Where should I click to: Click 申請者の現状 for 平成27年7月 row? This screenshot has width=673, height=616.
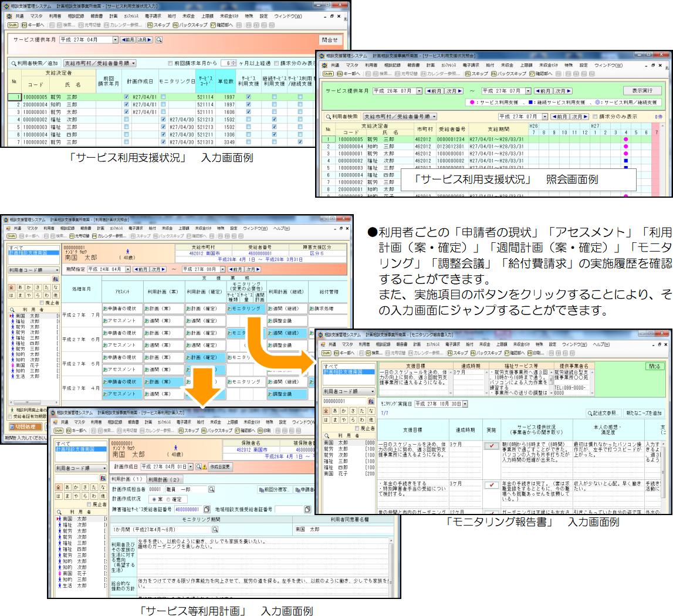point(121,308)
